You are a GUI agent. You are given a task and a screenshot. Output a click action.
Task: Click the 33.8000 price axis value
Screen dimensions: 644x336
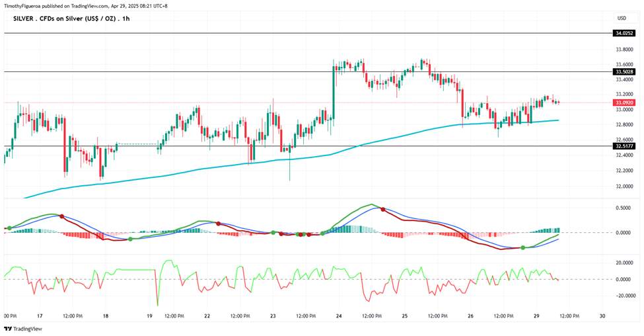[624, 50]
